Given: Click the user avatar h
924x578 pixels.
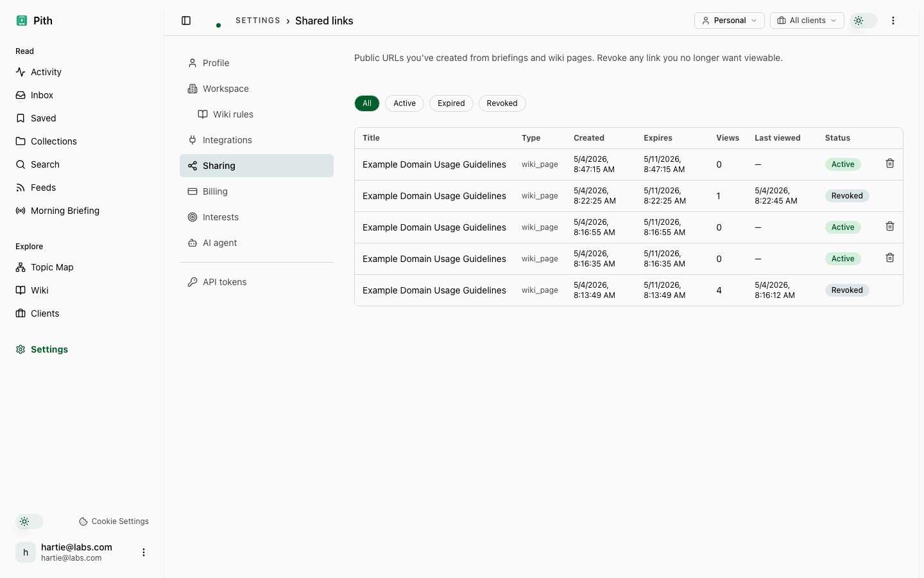Looking at the screenshot, I should [x=26, y=552].
